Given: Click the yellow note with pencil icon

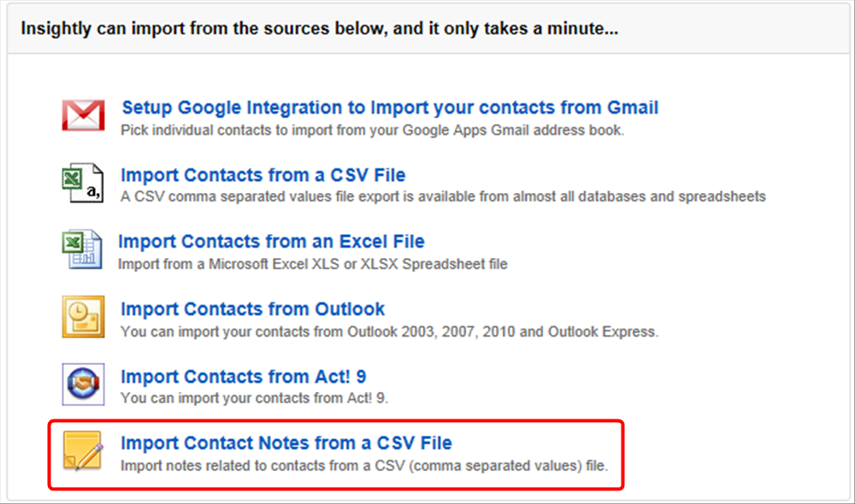Looking at the screenshot, I should point(83,450).
